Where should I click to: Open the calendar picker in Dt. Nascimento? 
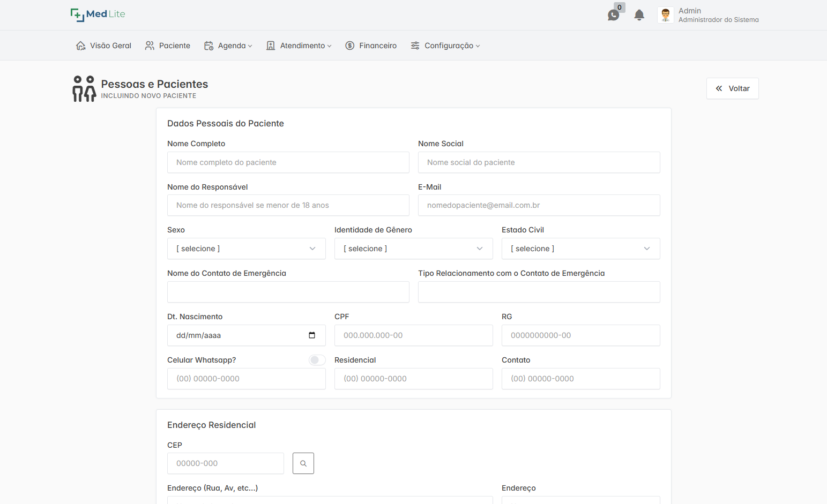coord(312,335)
